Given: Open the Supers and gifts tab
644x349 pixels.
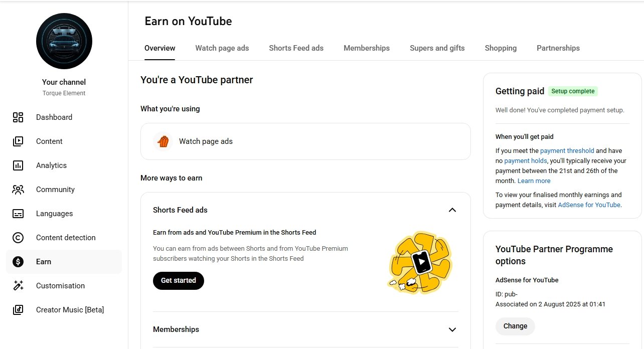Looking at the screenshot, I should point(437,48).
